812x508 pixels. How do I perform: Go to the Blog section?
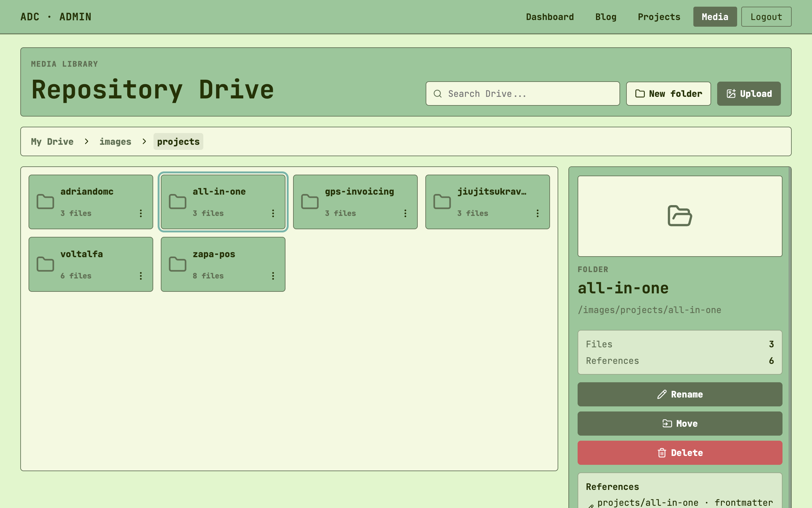click(x=606, y=17)
